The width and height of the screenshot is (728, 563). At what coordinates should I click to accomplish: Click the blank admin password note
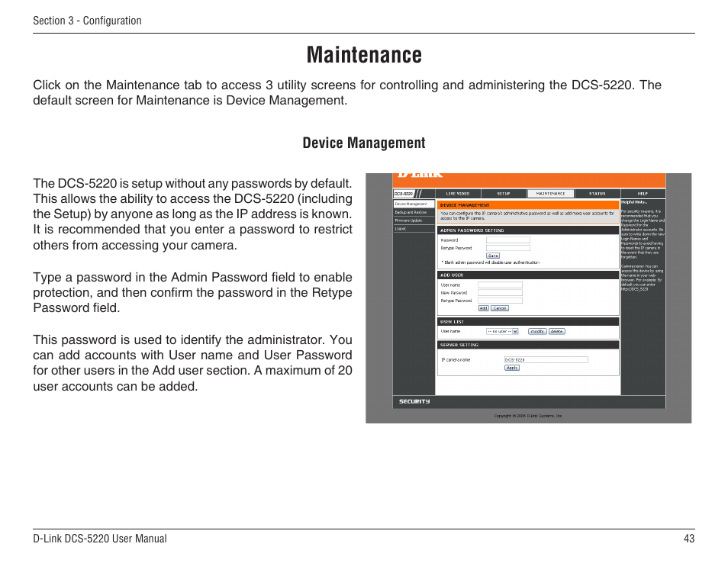point(490,262)
